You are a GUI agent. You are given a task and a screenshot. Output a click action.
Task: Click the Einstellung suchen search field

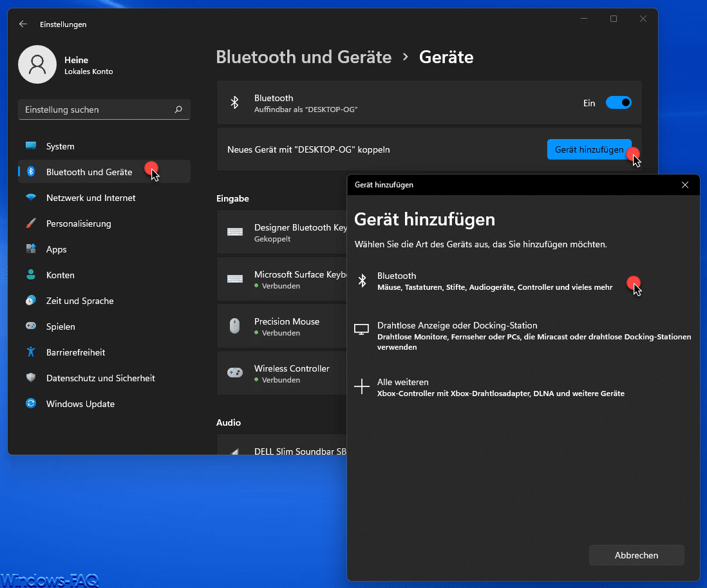pos(104,109)
